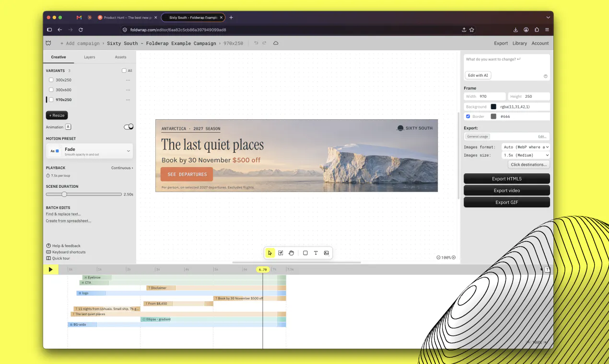The width and height of the screenshot is (609, 364).
Task: Open Create from spreadsheet link
Action: [69, 221]
